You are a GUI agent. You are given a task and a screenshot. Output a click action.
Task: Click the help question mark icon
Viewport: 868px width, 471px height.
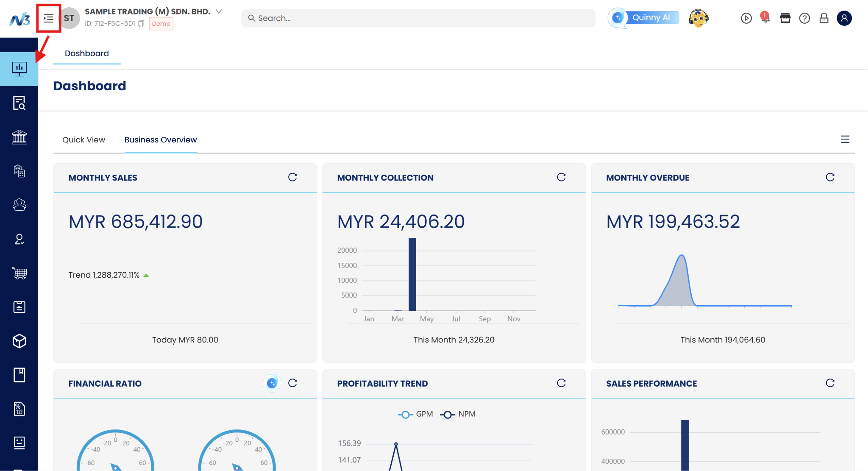804,18
